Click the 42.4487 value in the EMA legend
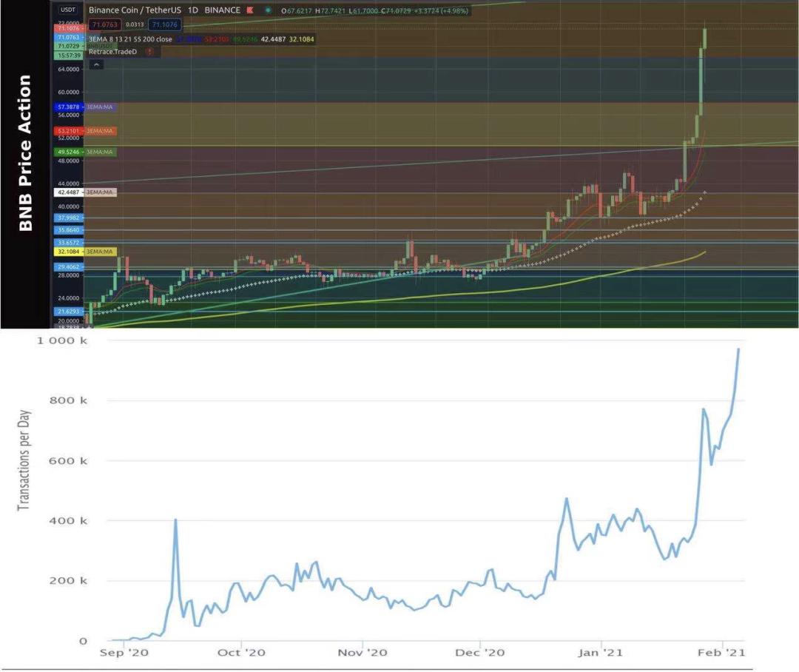The height and width of the screenshot is (672, 799). [273, 39]
